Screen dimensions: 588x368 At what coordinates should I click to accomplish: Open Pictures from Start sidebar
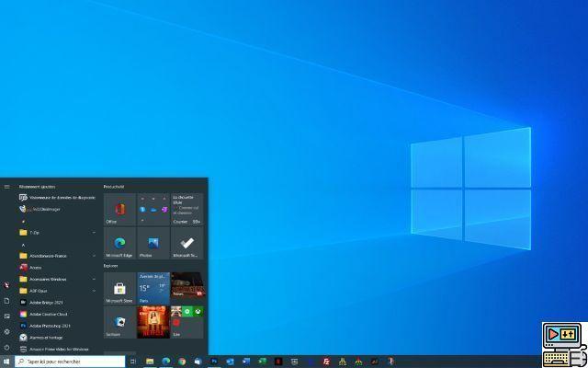click(x=6, y=316)
